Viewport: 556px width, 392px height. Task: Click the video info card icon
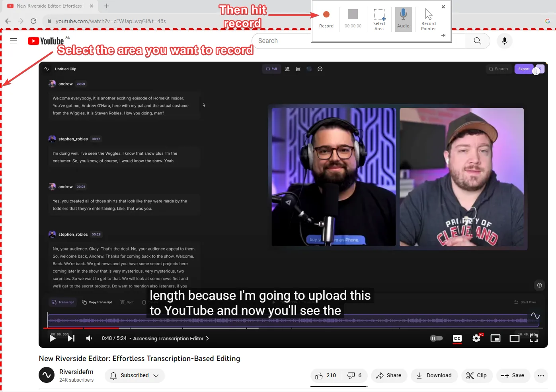pos(536,71)
